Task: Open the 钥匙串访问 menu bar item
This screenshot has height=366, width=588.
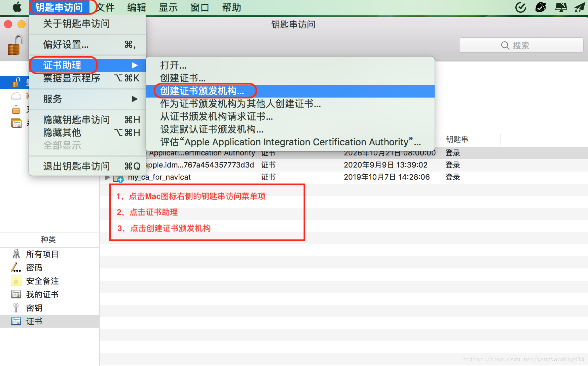Action: 59,7
